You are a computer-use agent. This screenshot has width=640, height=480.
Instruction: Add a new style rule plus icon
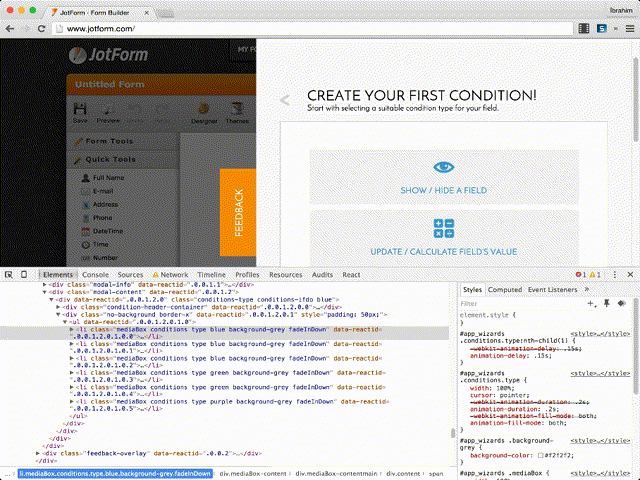(x=591, y=303)
